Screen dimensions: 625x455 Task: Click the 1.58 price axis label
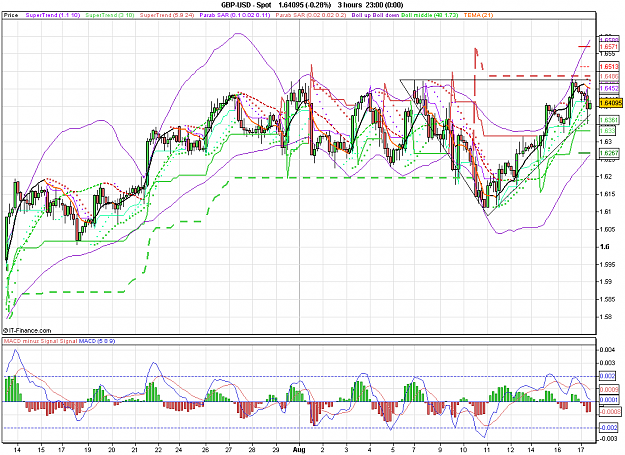coord(605,317)
